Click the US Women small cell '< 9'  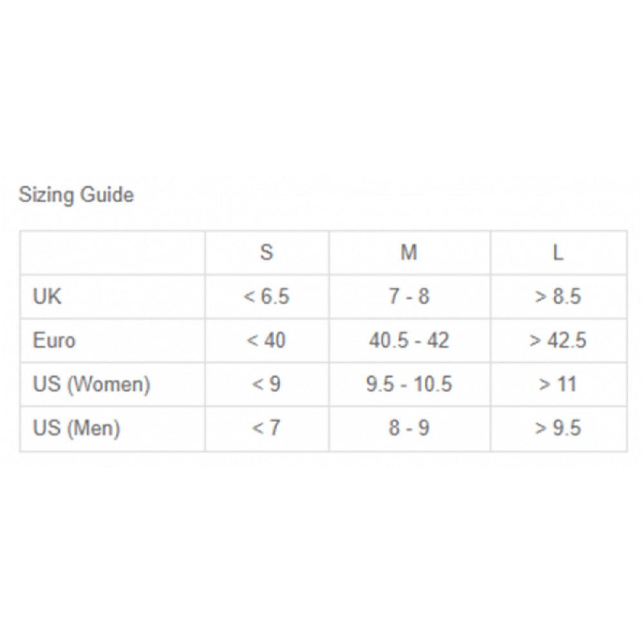(267, 384)
